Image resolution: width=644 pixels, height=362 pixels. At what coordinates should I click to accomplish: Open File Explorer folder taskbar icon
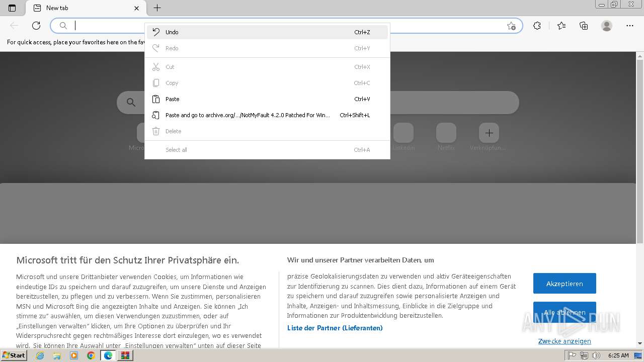click(57, 355)
